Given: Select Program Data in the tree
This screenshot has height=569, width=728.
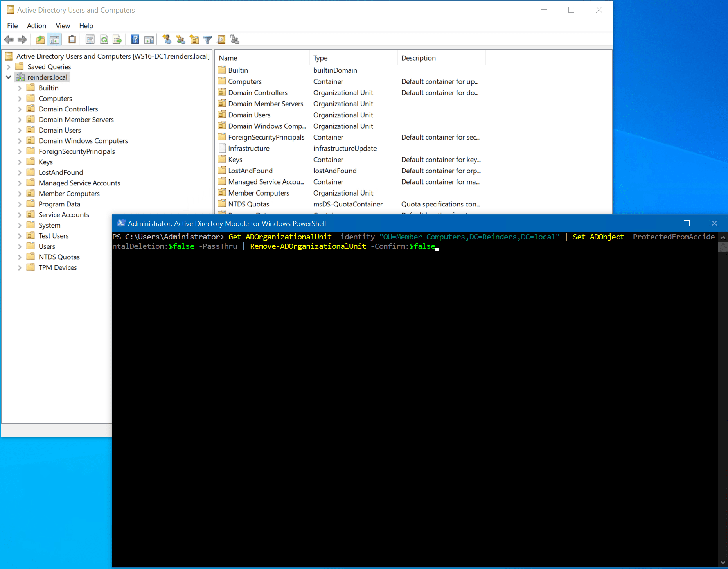Looking at the screenshot, I should 59,204.
